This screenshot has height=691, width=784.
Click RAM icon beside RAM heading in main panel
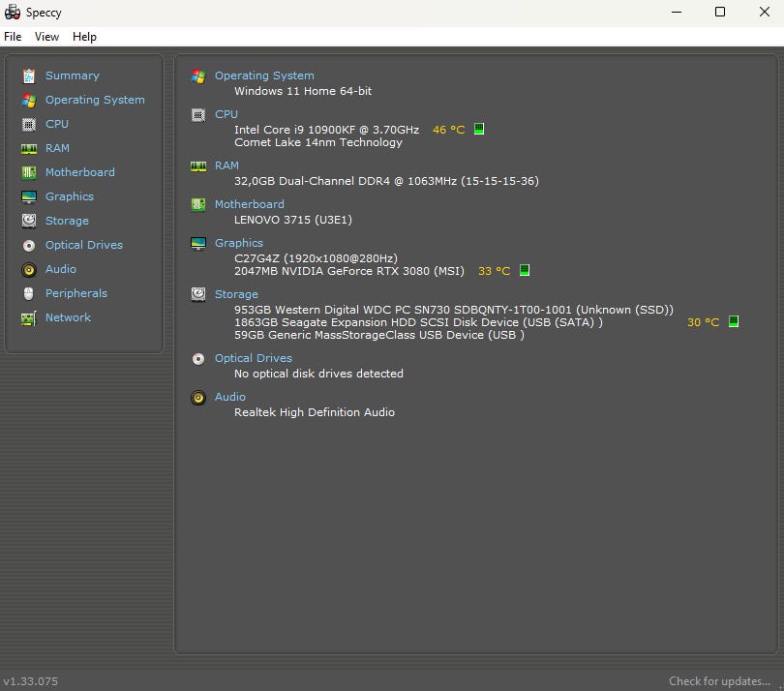click(198, 166)
